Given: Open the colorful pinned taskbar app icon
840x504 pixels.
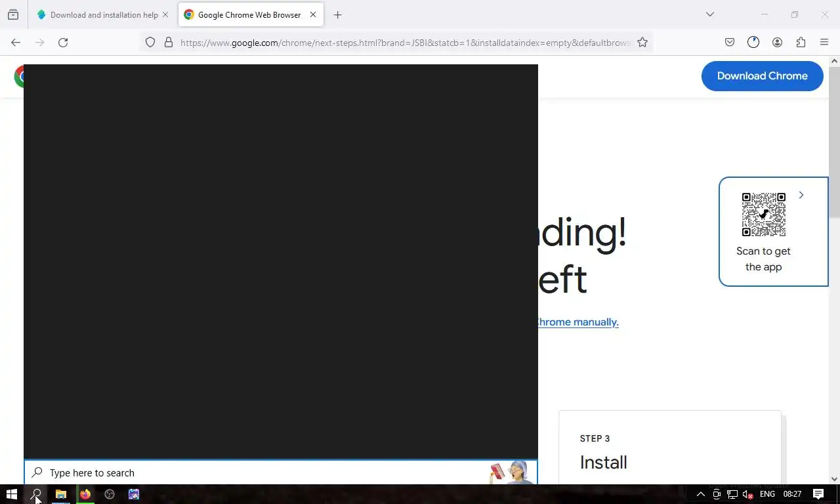Looking at the screenshot, I should tap(134, 494).
